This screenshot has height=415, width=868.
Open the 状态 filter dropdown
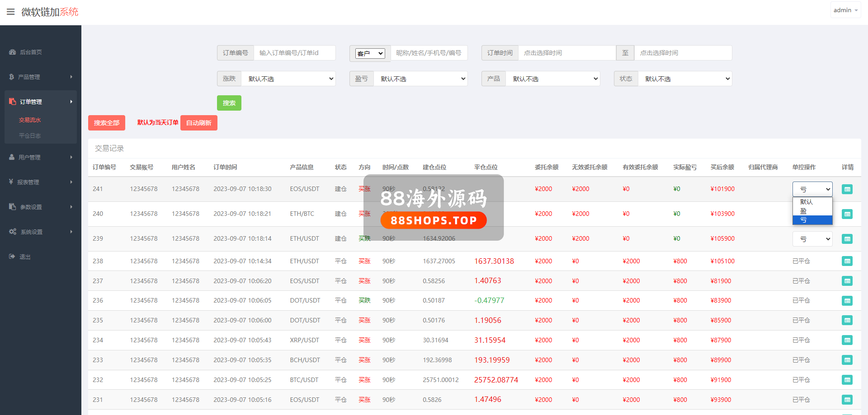click(684, 79)
